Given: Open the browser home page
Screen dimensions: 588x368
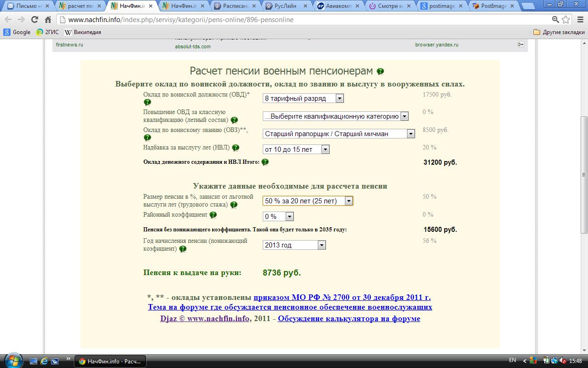Looking at the screenshot, I should pos(48,20).
